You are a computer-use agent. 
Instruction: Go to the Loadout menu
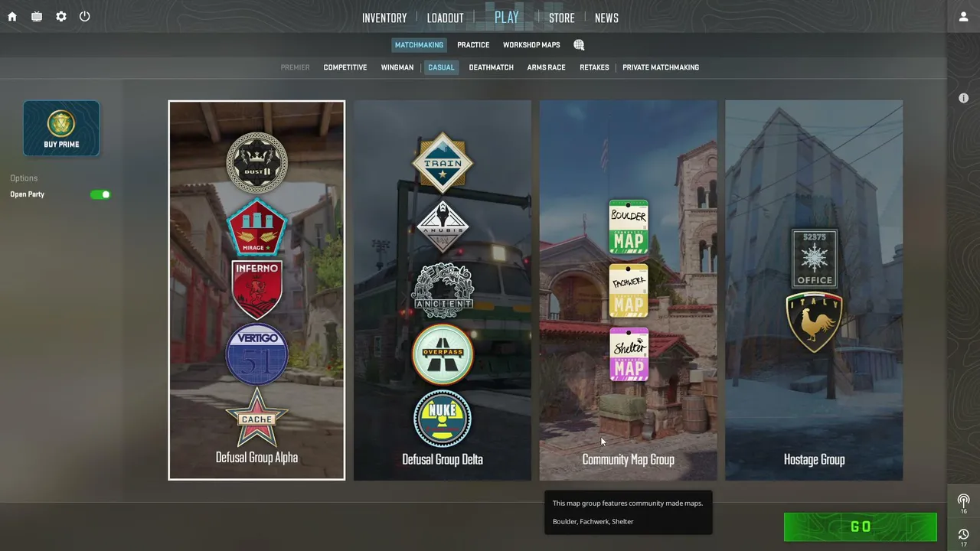[x=446, y=18]
